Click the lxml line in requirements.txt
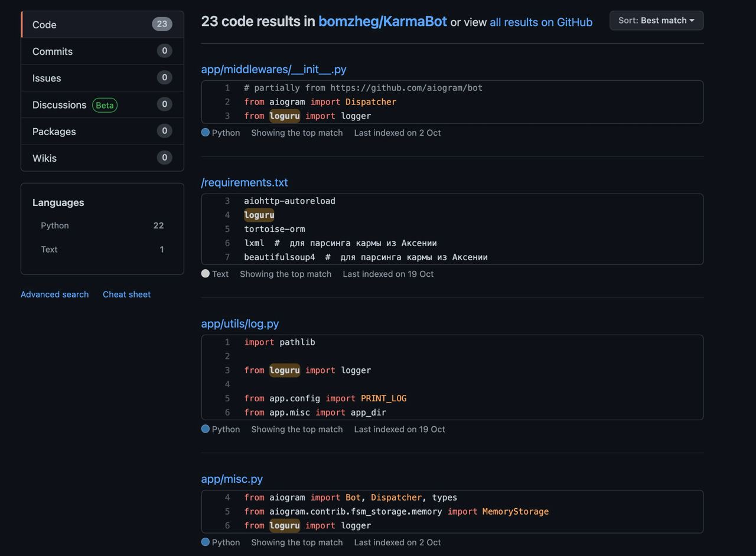 coord(340,243)
